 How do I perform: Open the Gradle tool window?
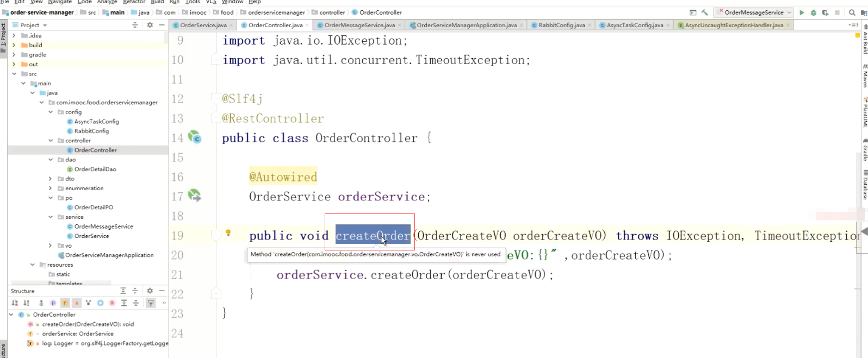865,149
